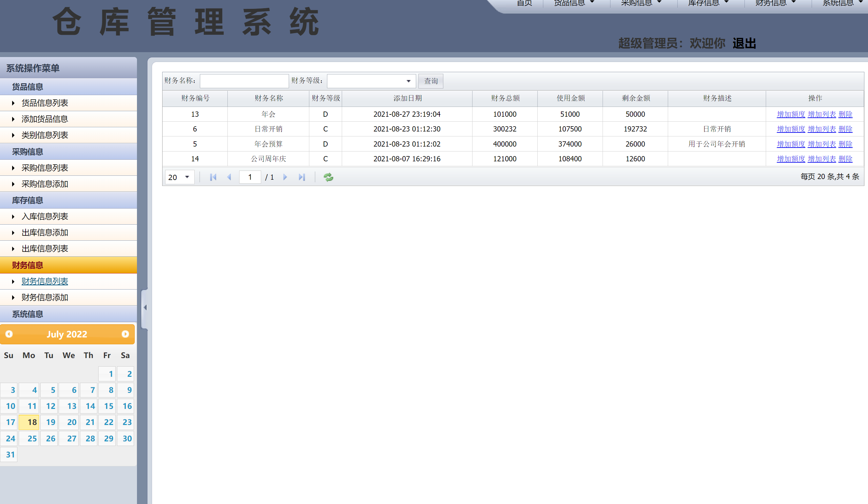The height and width of the screenshot is (504, 868).
Task: Go to the last page using pagination icon
Action: point(302,177)
